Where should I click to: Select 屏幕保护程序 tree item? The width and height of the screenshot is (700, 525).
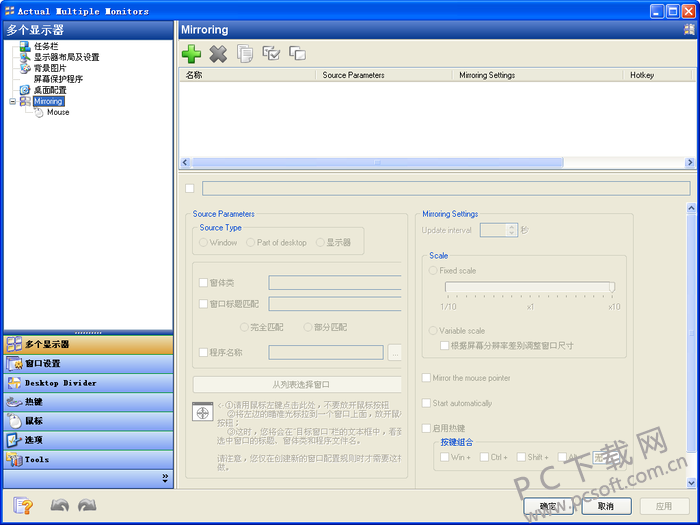tap(58, 79)
